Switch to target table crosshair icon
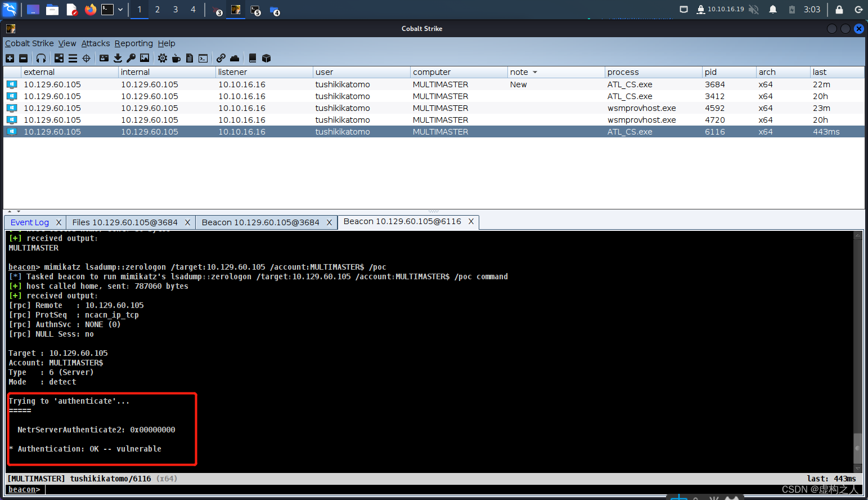868x500 pixels. click(86, 58)
